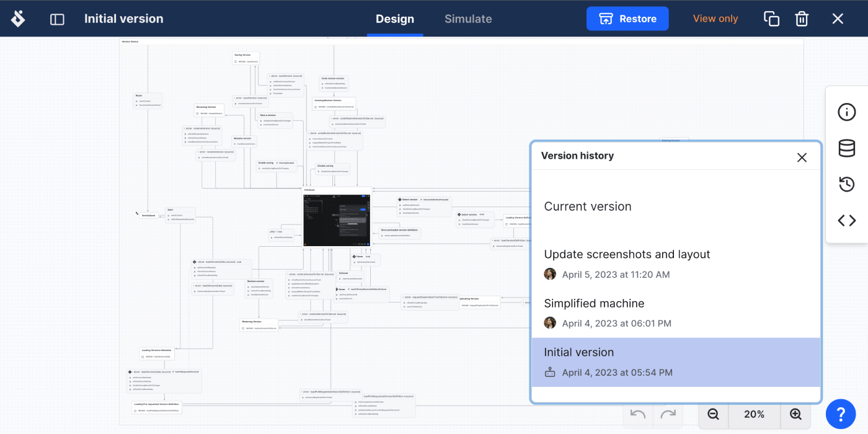Click the Stately logo icon

(18, 19)
